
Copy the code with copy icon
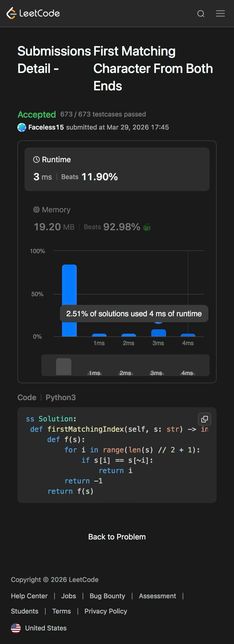[205, 419]
